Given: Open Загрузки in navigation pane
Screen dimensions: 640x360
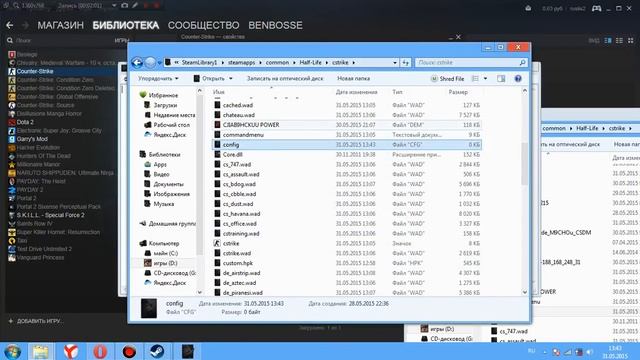Looking at the screenshot, I should [x=160, y=105].
